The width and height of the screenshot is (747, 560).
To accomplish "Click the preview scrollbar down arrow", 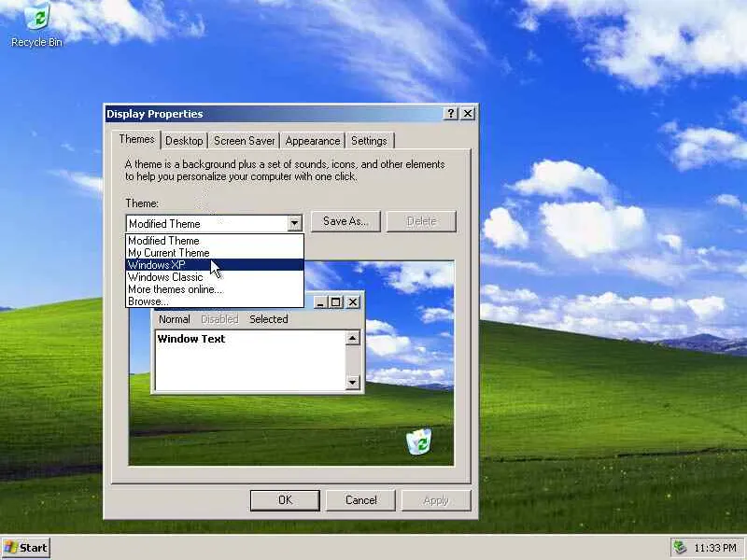I will tap(353, 382).
